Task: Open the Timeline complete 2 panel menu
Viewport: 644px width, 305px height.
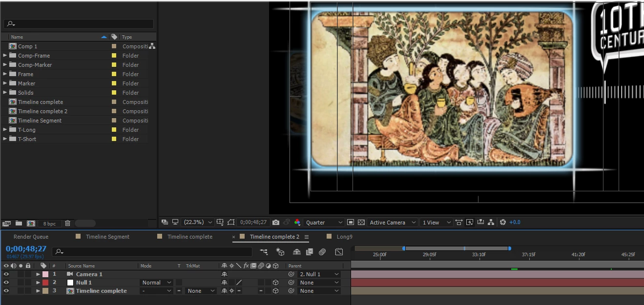Action: 307,237
